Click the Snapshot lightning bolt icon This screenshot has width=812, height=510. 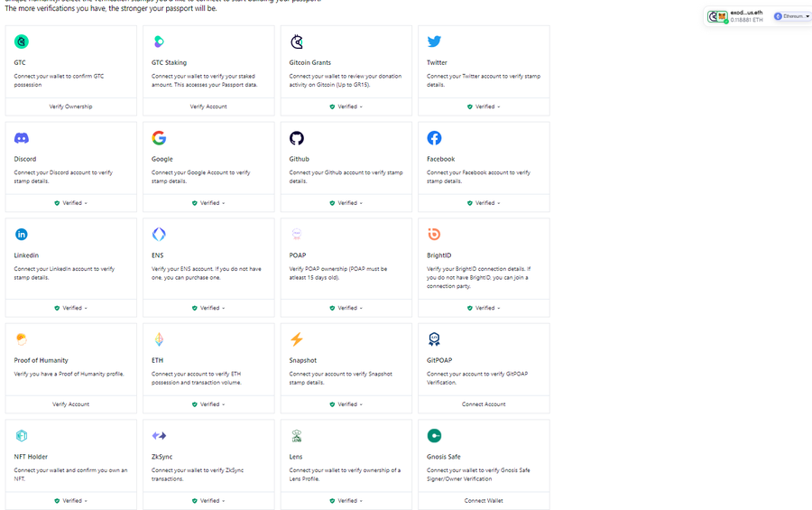tap(297, 339)
